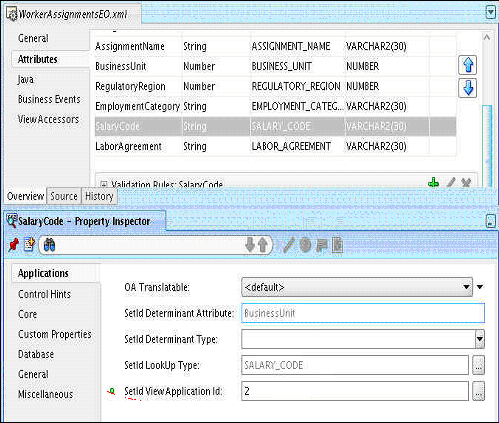Move attribute up with blue up arrow
The image size is (499, 423).
point(468,65)
